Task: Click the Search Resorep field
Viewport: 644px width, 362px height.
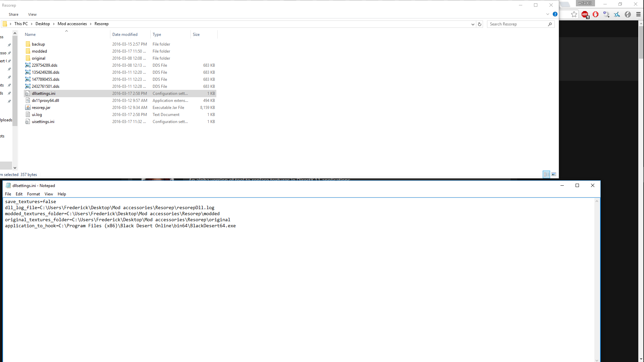Action: [517, 24]
